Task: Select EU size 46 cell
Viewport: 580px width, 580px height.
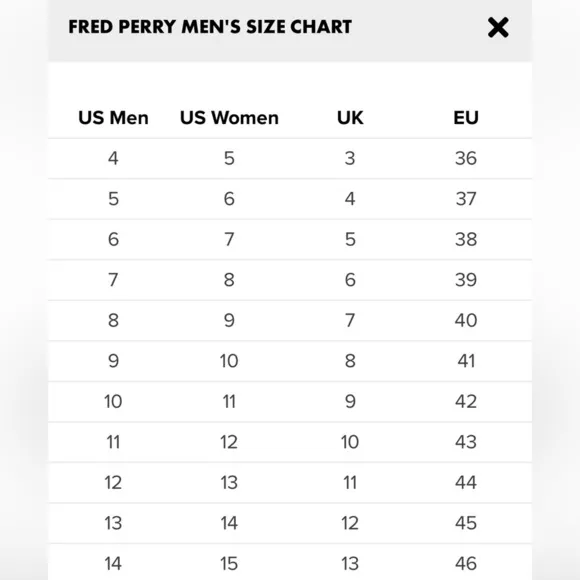Action: coord(466,563)
